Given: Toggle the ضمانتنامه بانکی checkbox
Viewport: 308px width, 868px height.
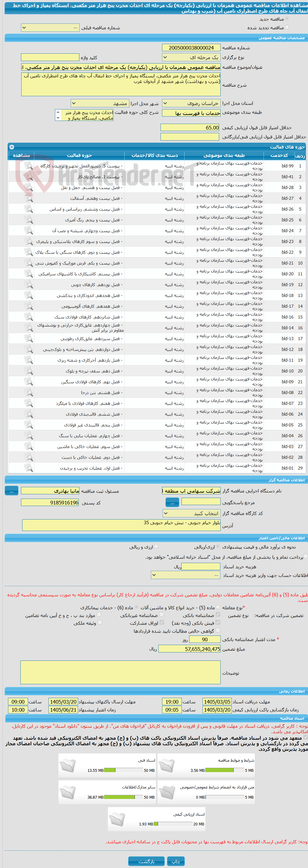Looking at the screenshot, I should 218,615.
